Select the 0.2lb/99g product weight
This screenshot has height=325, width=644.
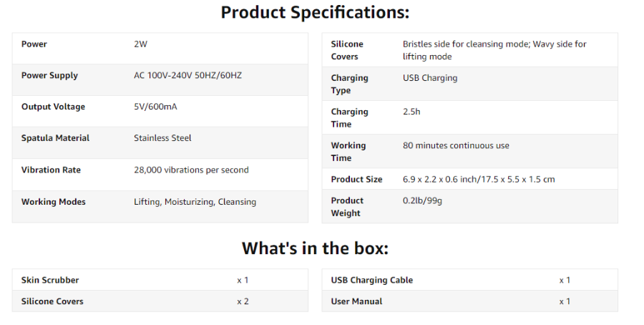(422, 201)
